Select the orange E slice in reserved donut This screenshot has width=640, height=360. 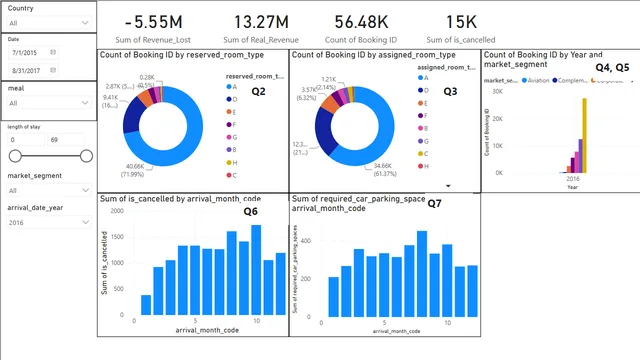coord(144,98)
